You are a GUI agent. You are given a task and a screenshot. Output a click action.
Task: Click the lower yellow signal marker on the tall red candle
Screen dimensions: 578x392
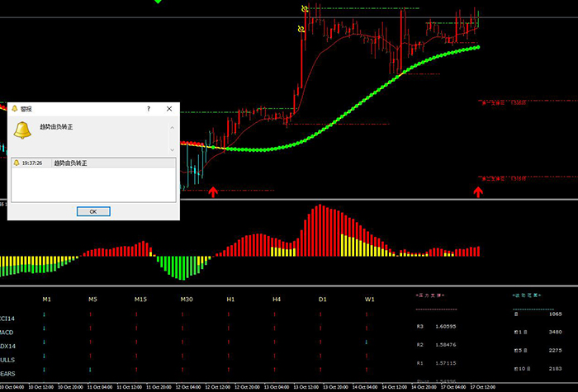[301, 28]
